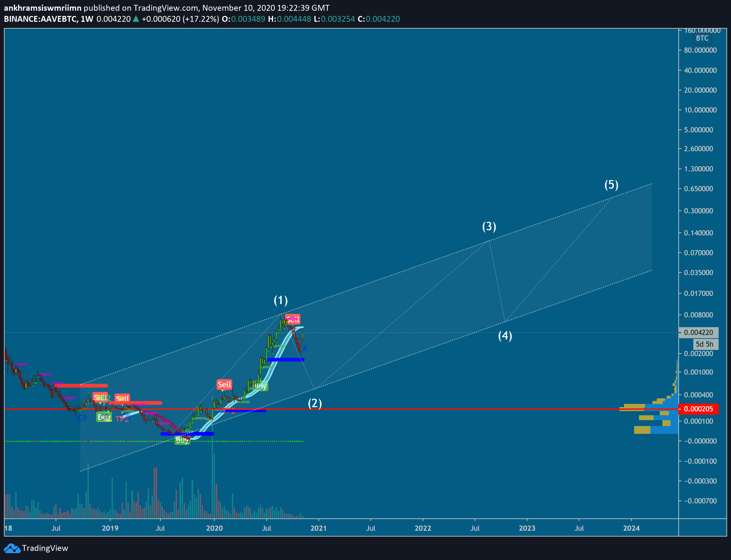This screenshot has width=731, height=560.
Task: Select the wave (3) label
Action: (x=489, y=226)
